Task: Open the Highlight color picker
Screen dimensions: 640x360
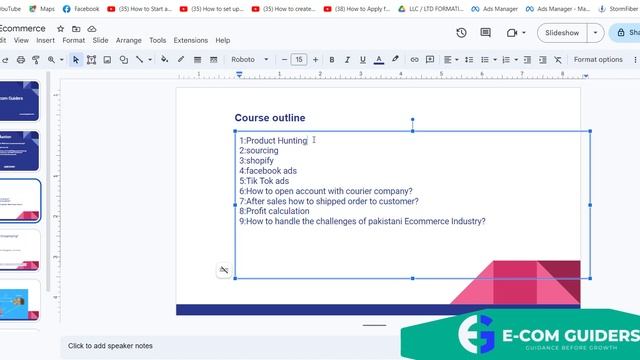Action: (395, 60)
